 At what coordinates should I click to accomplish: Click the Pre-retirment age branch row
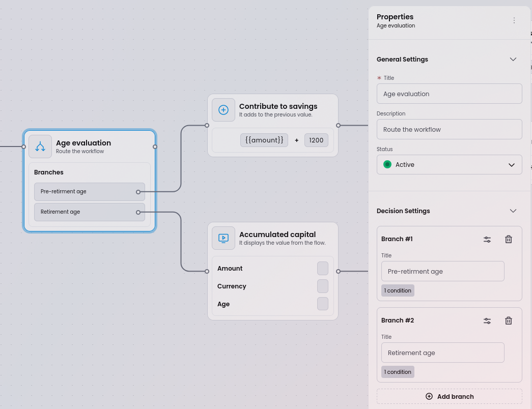pos(87,192)
